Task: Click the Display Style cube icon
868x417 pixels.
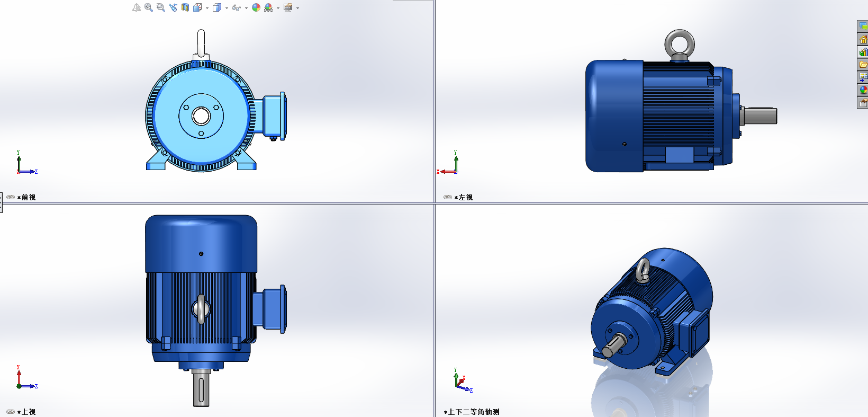Action: point(217,7)
